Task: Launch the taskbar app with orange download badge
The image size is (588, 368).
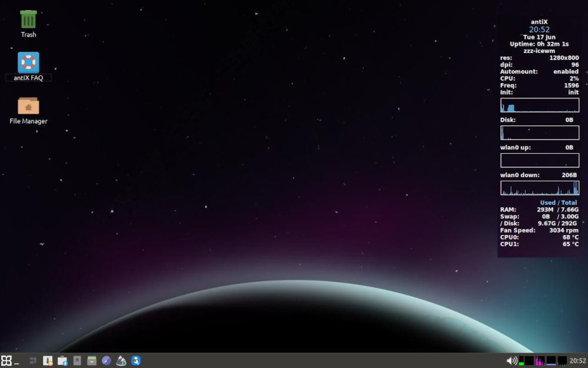Action: (48, 360)
